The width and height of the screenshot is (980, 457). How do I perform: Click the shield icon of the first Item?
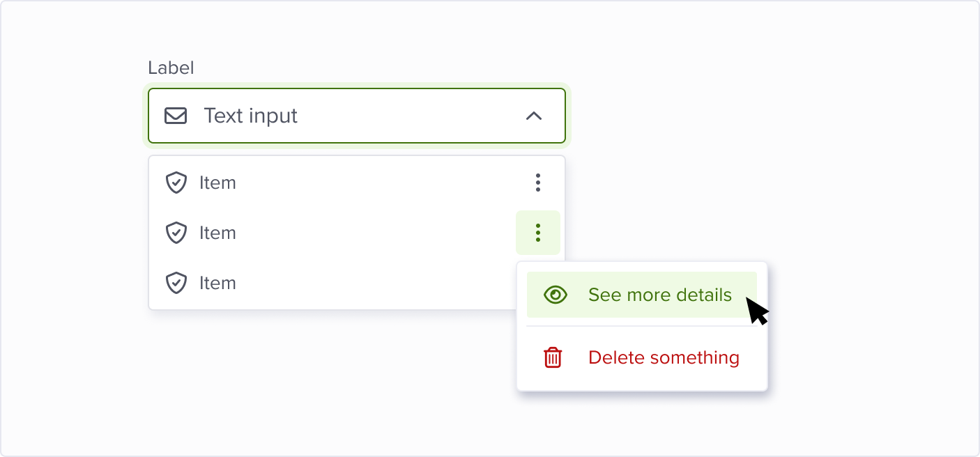click(x=176, y=183)
